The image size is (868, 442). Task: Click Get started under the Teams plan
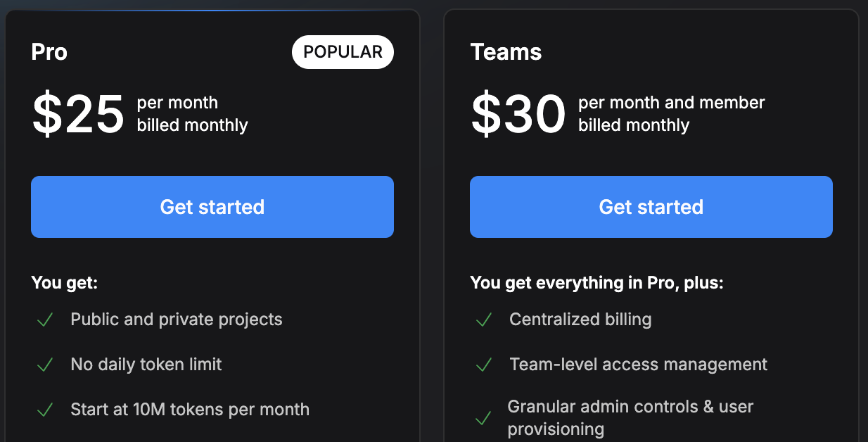(651, 207)
